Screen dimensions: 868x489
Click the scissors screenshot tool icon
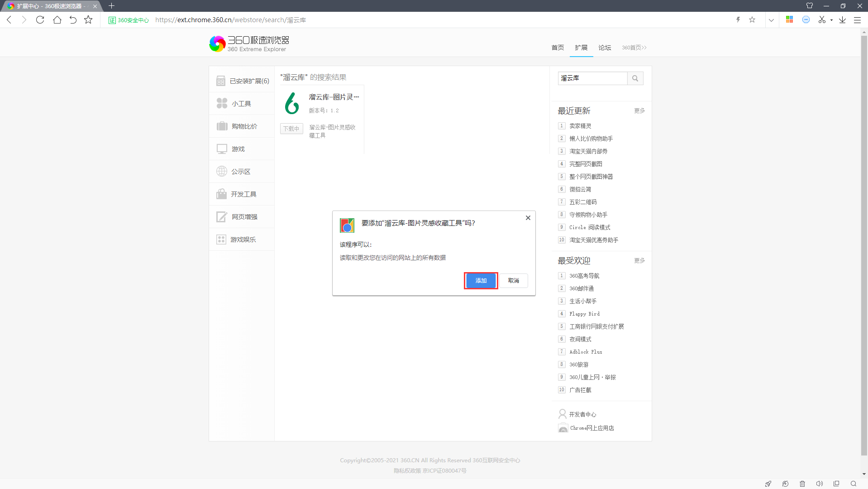[822, 19]
